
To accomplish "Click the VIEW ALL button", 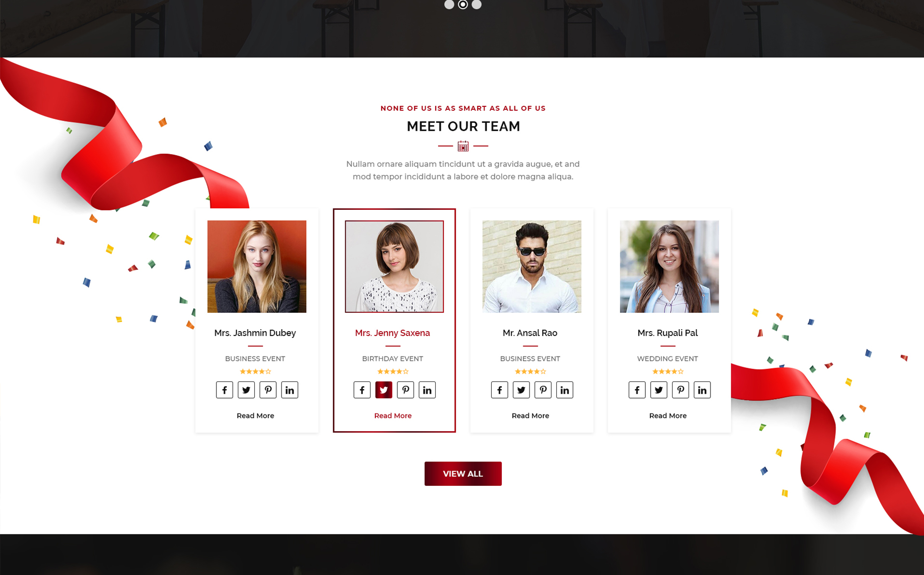I will [463, 473].
